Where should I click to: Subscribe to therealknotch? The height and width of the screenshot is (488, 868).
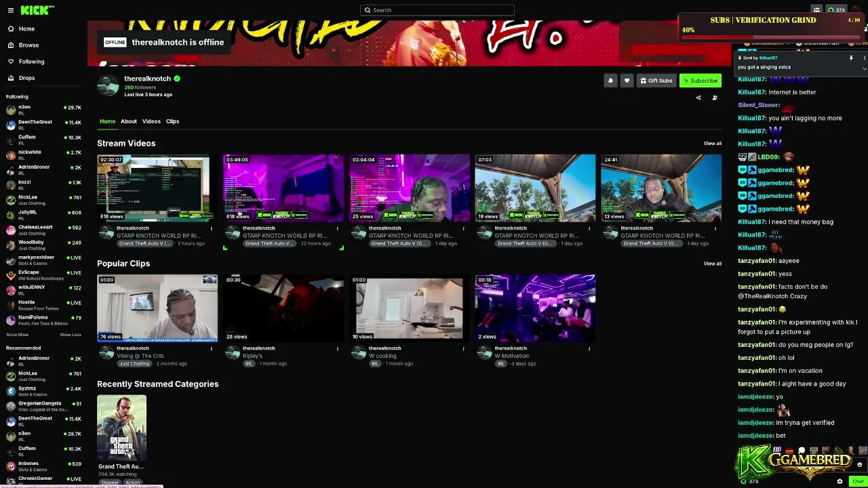click(x=701, y=81)
